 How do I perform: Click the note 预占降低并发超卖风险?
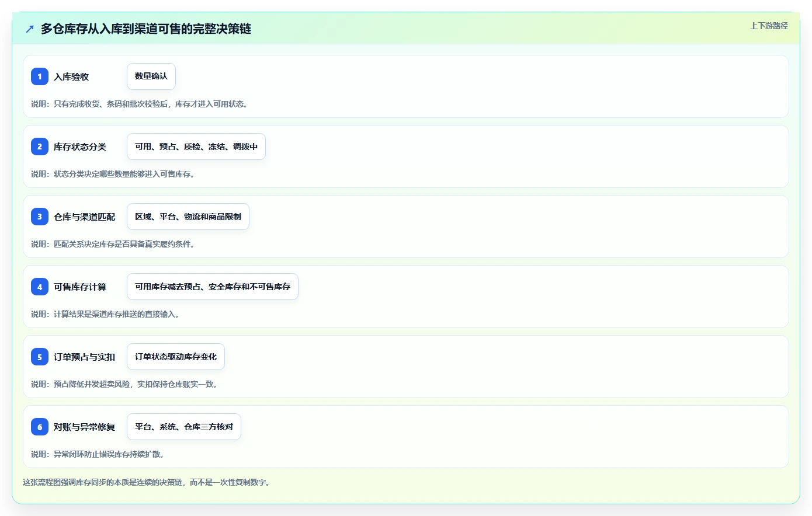tap(92, 384)
